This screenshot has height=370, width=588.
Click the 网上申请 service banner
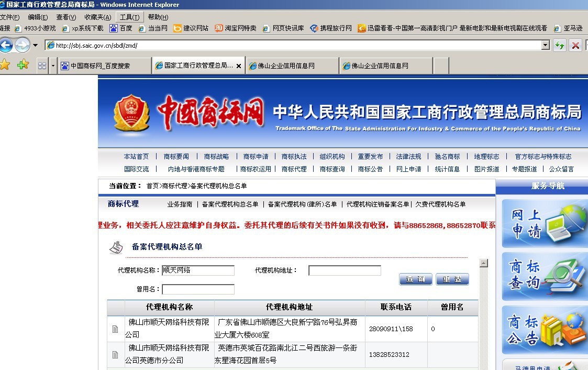click(545, 224)
